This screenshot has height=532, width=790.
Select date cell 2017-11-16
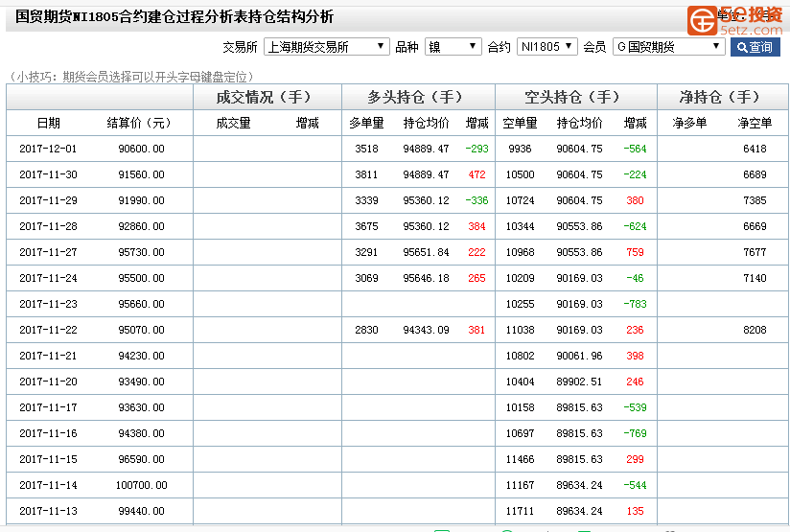coord(48,433)
